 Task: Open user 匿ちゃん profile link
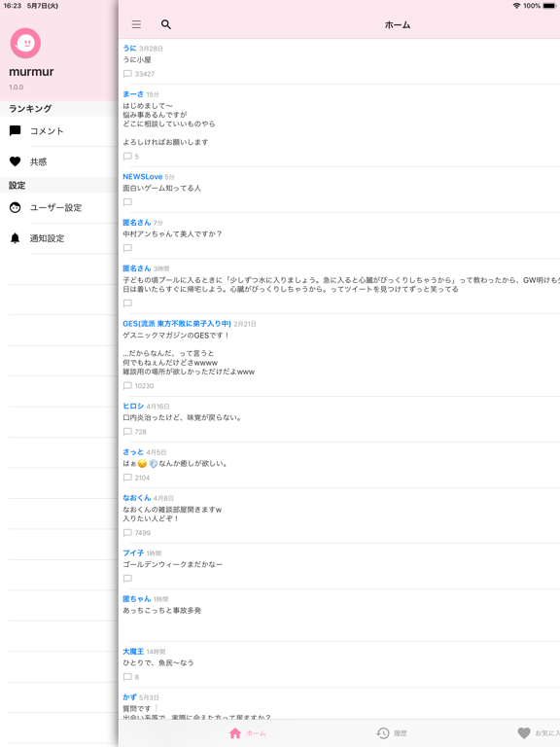click(137, 599)
